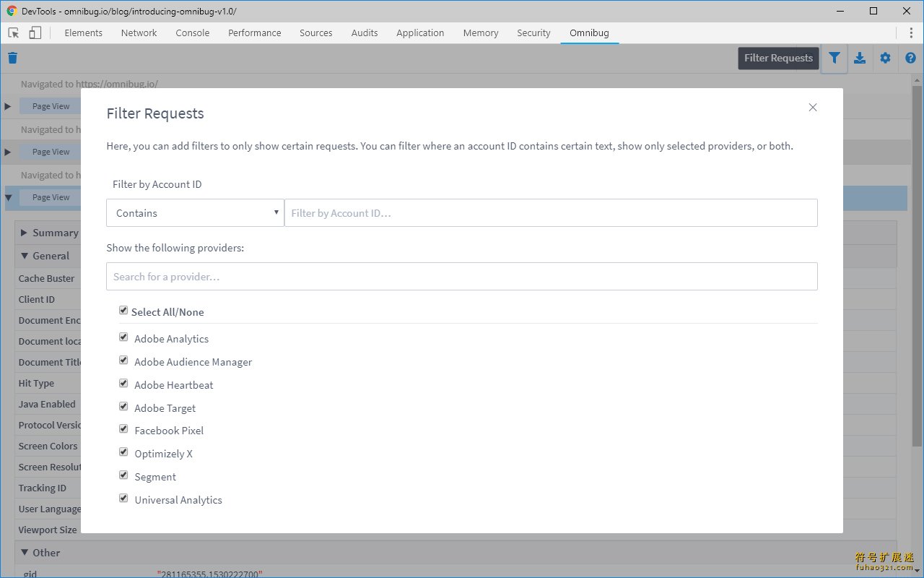Click the inspect element cursor icon
924x578 pixels.
click(13, 33)
